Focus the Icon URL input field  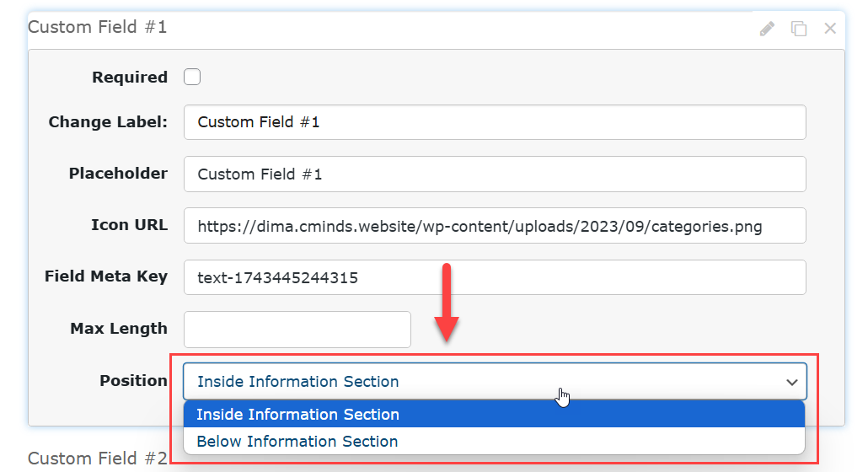coord(495,226)
